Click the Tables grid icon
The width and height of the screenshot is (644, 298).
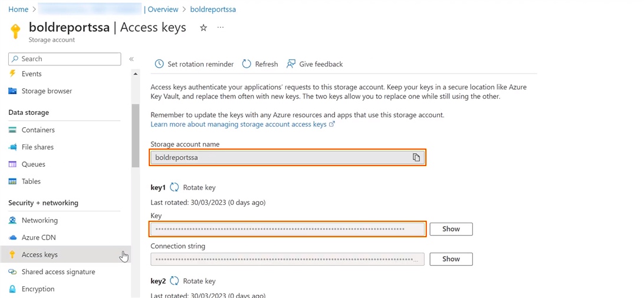coord(13,181)
